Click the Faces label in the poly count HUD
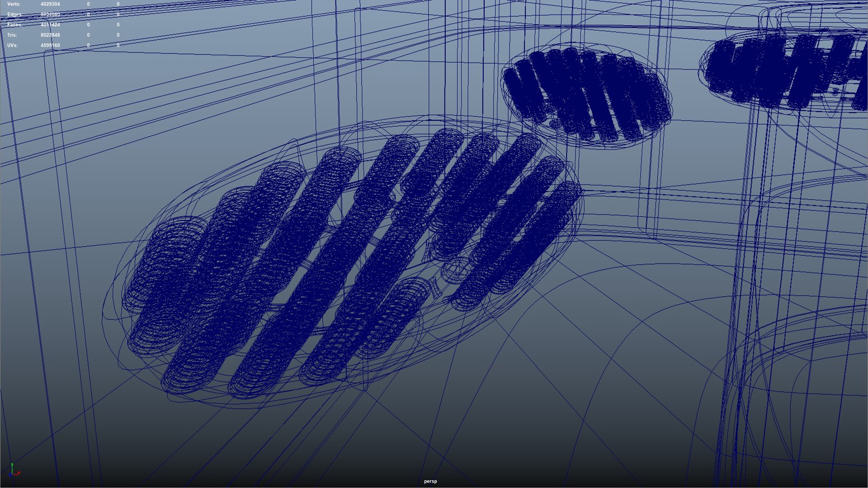868x488 pixels. 14,25
